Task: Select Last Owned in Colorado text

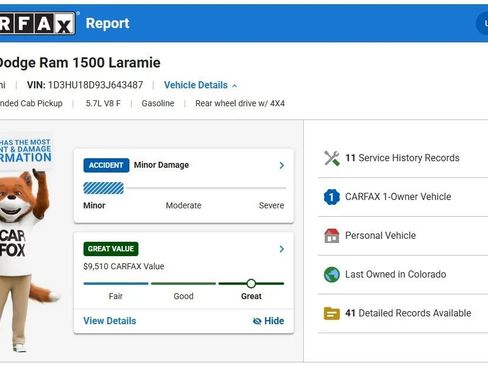Action: tap(396, 275)
